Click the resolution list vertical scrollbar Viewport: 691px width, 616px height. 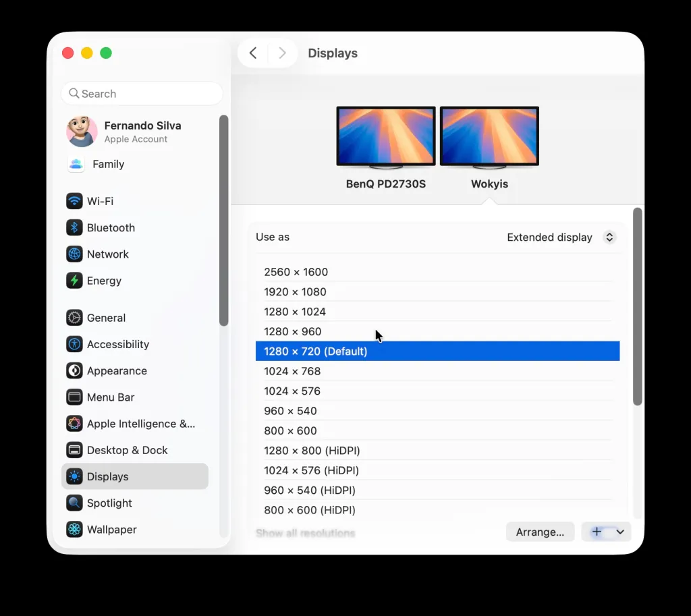637,307
